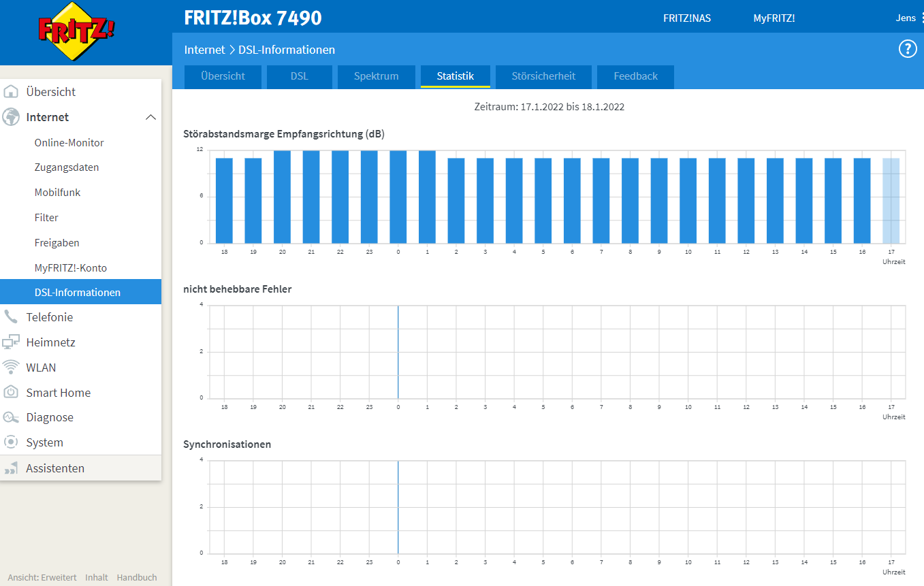Viewport: 924px width, 586px height.
Task: Click the Heimnetz computers icon
Action: coord(11,342)
